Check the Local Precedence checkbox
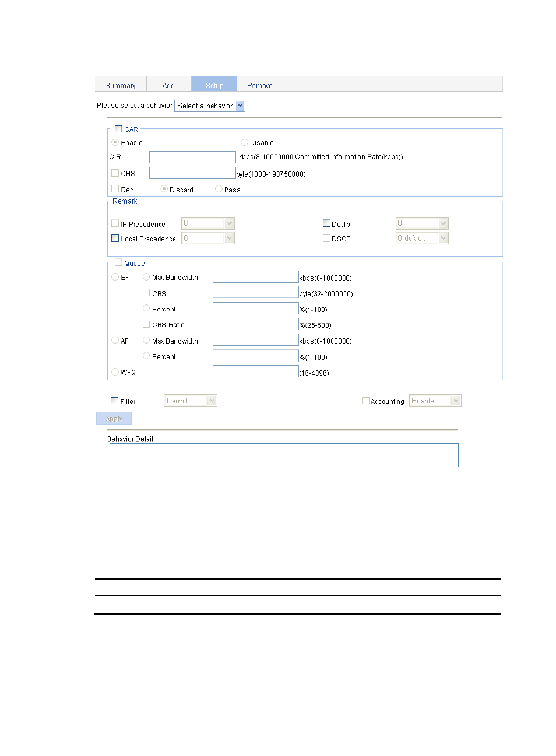 [x=115, y=239]
